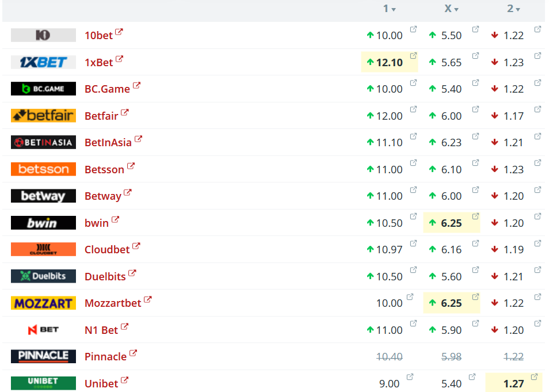
Task: Click the 1xBet logo thumbnail
Action: click(x=43, y=62)
